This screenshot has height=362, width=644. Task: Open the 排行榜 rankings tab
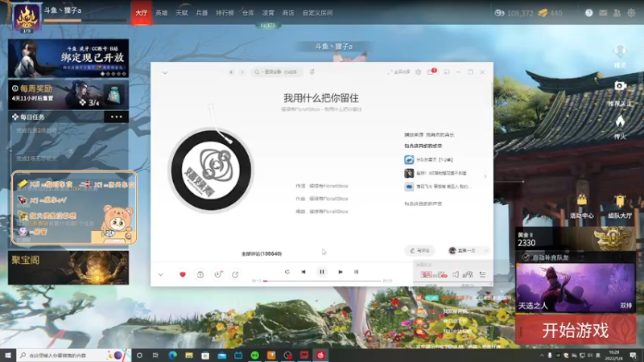click(225, 13)
